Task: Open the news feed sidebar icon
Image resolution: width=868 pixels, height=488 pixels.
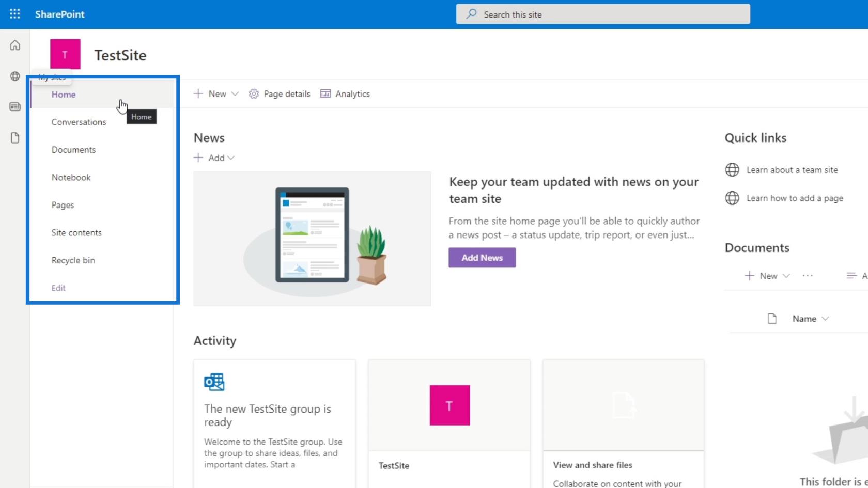Action: pos(15,106)
